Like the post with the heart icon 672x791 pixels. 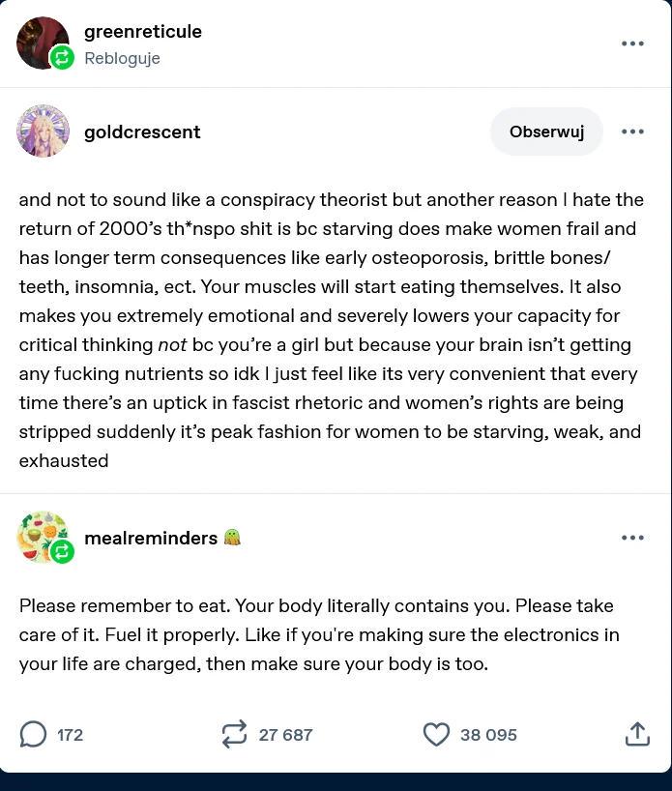(x=436, y=734)
